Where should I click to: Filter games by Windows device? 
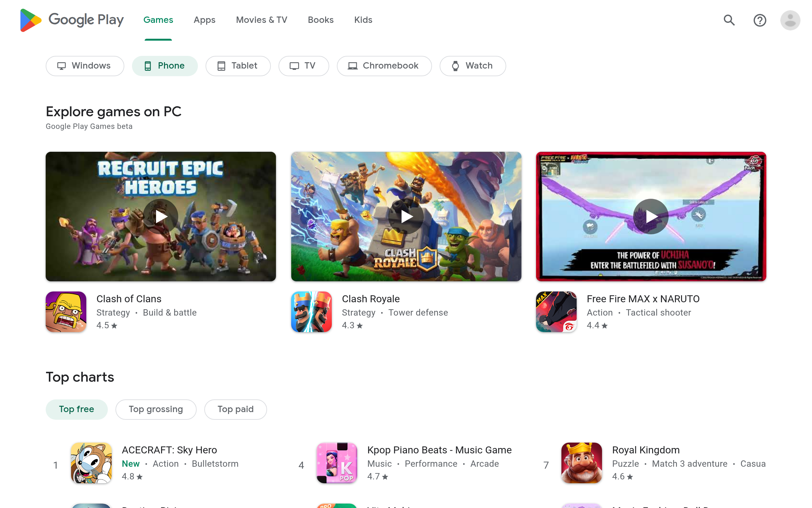click(85, 66)
